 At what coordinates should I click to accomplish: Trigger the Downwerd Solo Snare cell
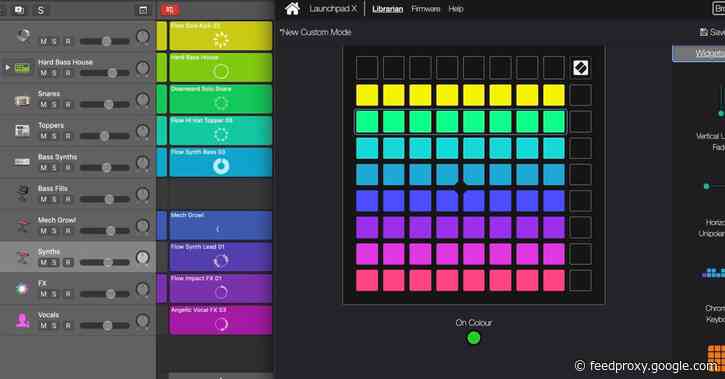[221, 99]
